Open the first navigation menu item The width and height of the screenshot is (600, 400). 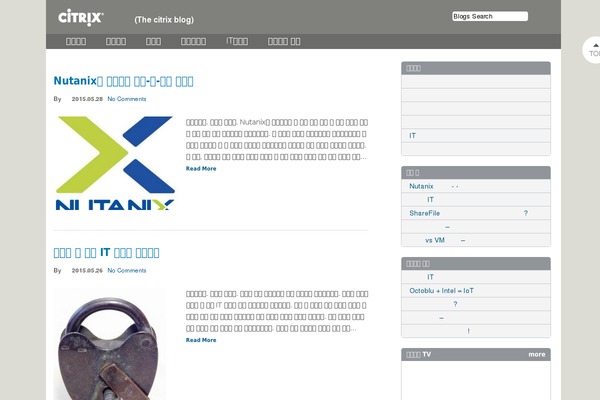click(76, 41)
